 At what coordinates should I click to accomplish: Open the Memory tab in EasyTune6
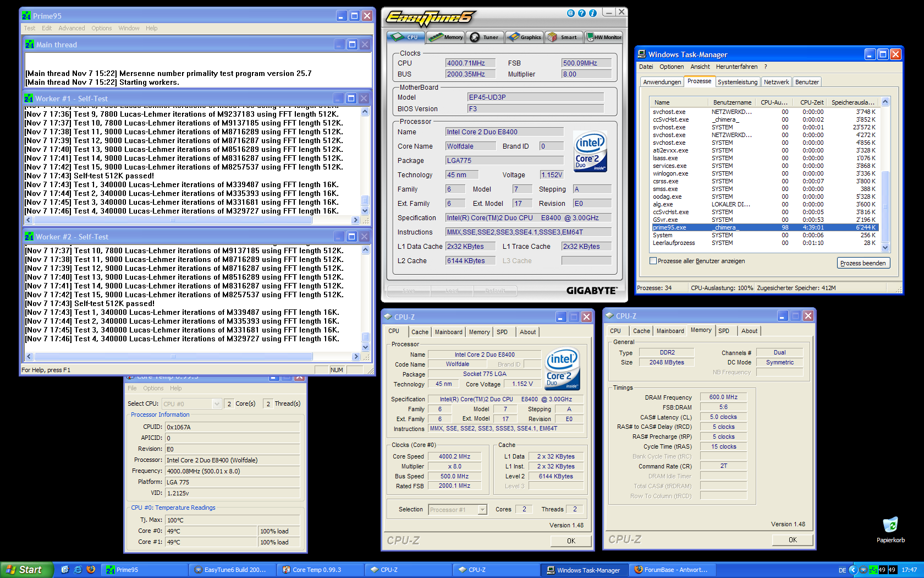tap(446, 37)
